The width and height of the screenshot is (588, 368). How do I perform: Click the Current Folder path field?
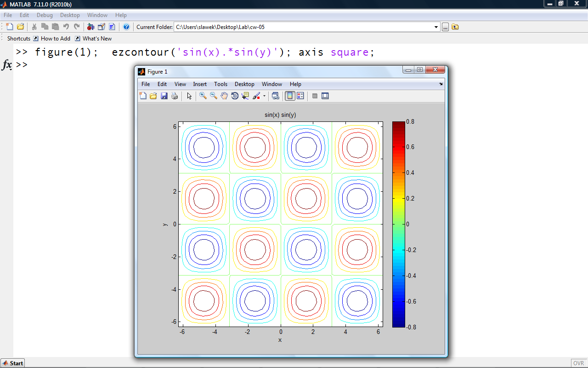(x=307, y=27)
